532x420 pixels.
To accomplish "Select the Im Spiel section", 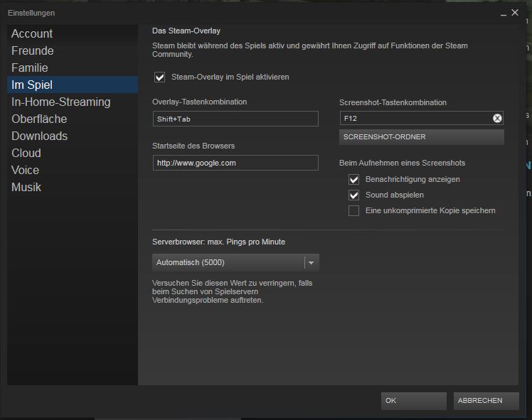I will [73, 85].
